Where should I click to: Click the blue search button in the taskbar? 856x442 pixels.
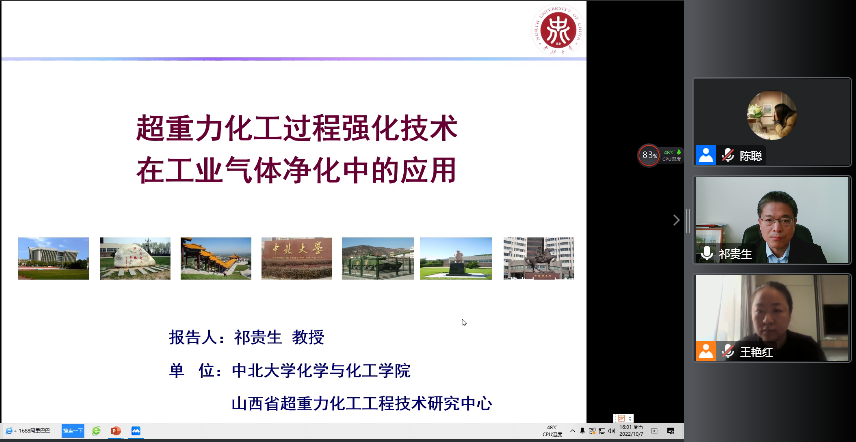[x=73, y=431]
